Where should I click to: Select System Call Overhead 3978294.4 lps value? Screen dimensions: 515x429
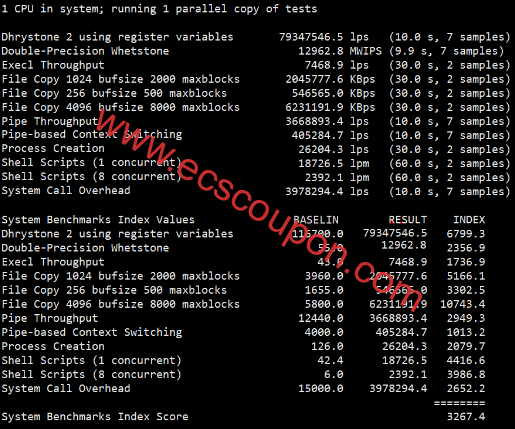tap(327, 191)
